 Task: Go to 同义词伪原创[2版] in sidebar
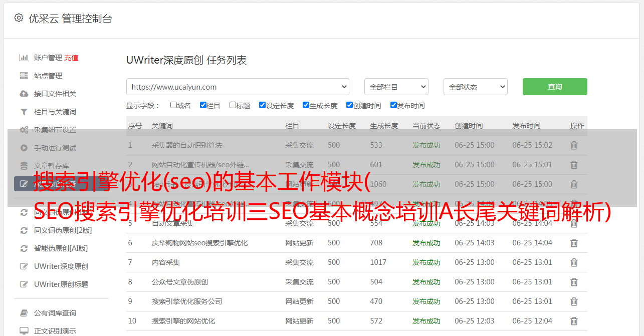(x=63, y=230)
